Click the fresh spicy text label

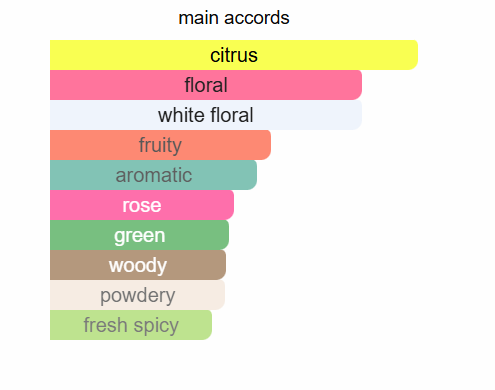tap(131, 326)
